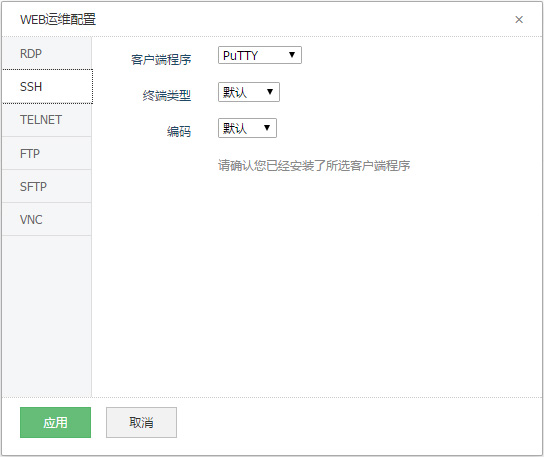Click the 客户端程序 label

161,60
